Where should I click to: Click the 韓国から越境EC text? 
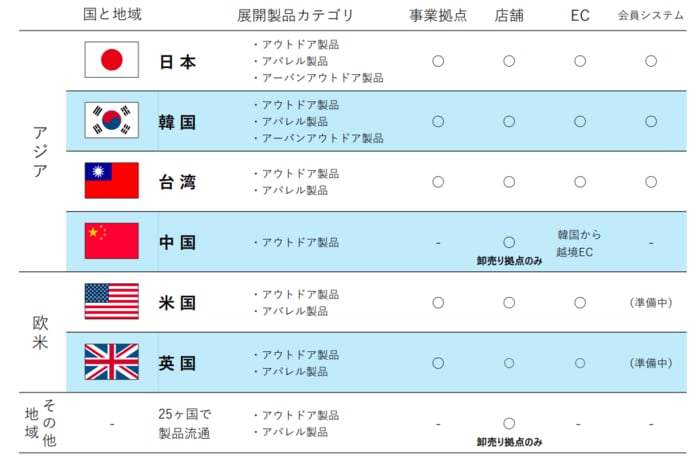(580, 243)
